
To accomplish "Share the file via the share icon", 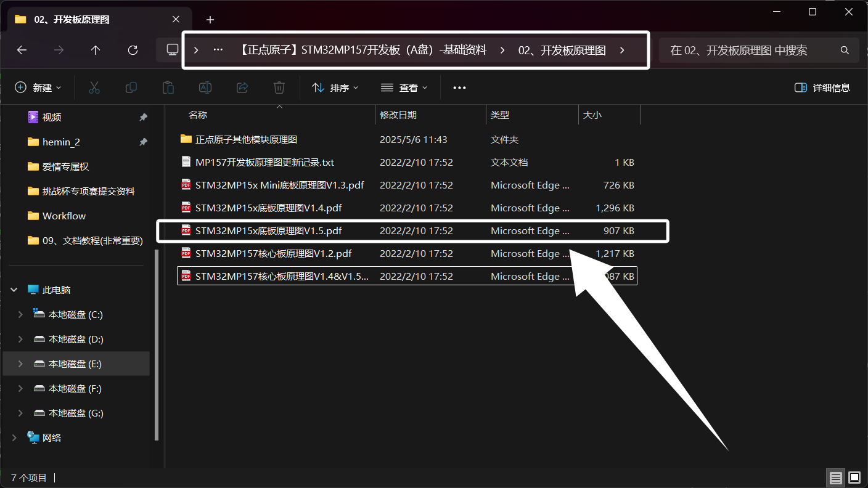I will tap(242, 87).
